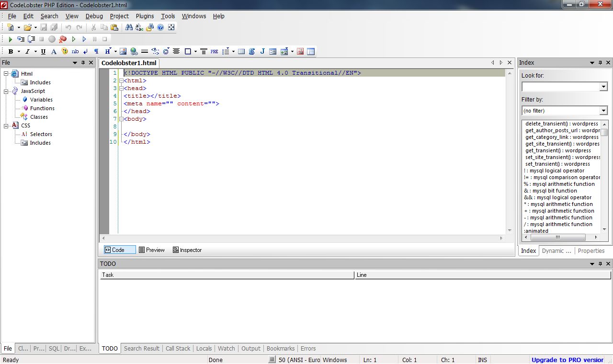Switch to the Preview view tab
Viewport: 613px width, 364px height.
coord(152,250)
